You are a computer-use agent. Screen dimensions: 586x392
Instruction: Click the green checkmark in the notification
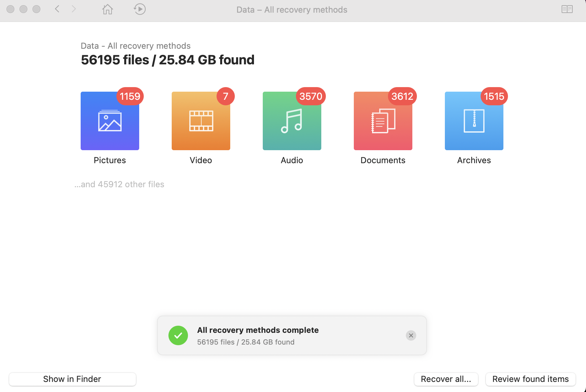[x=178, y=335]
